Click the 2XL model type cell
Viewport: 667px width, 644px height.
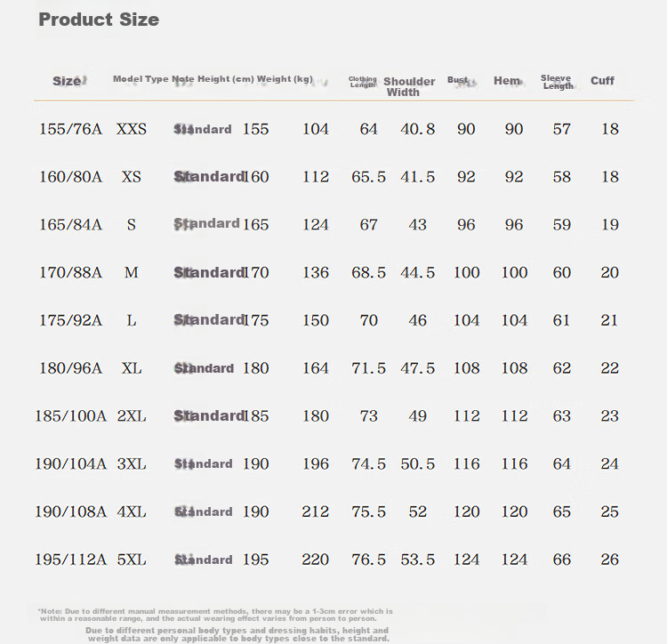132,415
